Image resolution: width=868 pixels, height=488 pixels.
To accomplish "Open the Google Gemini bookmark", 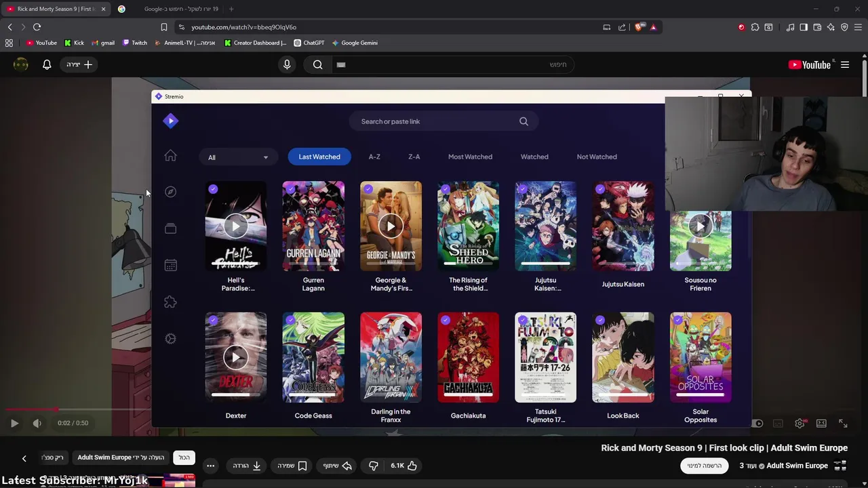I will point(355,43).
